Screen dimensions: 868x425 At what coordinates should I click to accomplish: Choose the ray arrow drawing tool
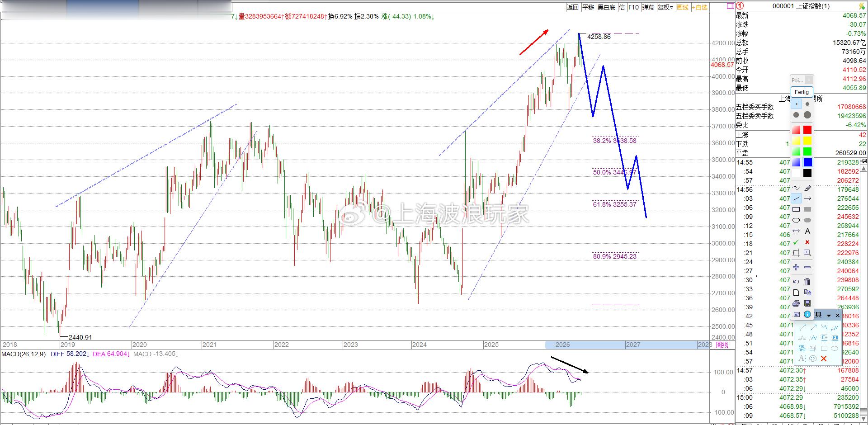pyautogui.click(x=814, y=327)
